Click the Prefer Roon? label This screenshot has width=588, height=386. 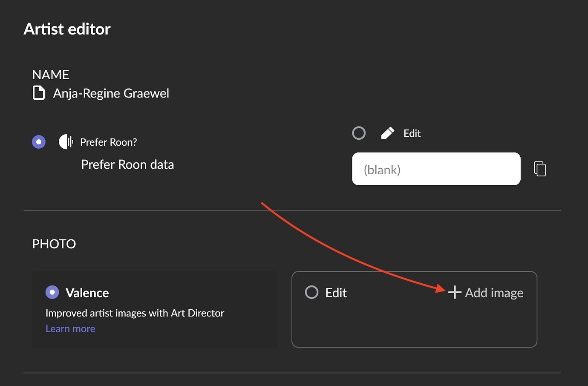108,142
